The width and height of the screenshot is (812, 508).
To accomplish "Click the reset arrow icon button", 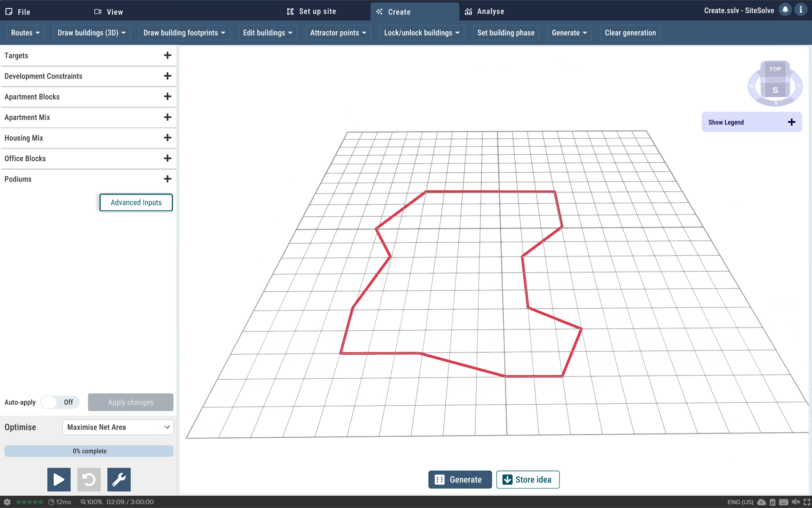I will point(89,479).
